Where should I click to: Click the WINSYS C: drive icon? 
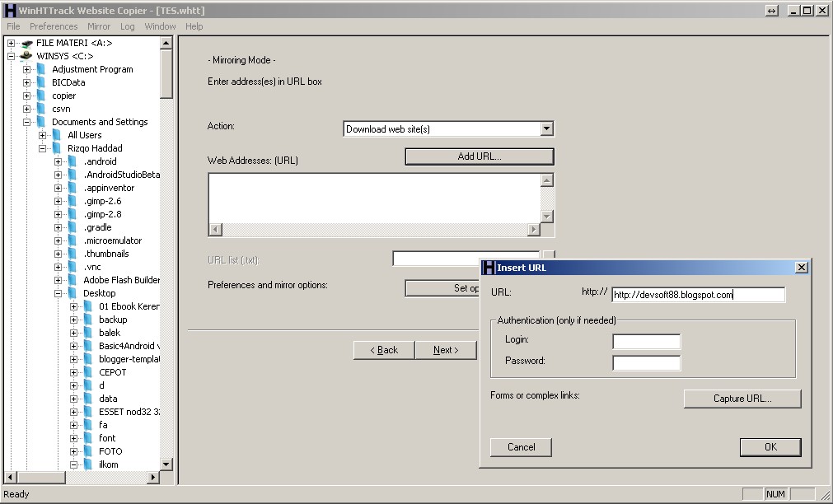coord(27,56)
